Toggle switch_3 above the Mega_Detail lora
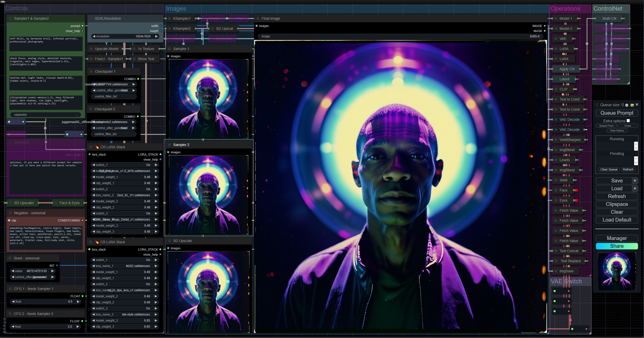Screen dimensions: 644x338 coord(125,213)
